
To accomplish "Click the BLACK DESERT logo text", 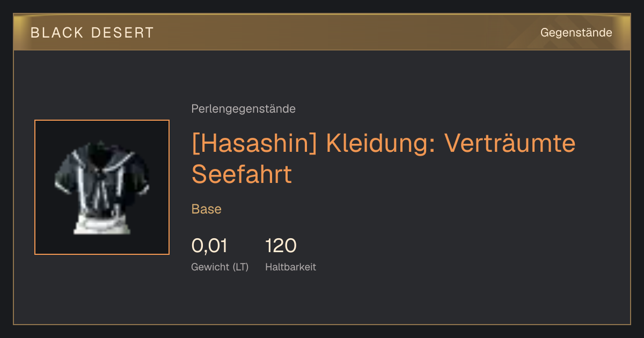I will point(92,33).
